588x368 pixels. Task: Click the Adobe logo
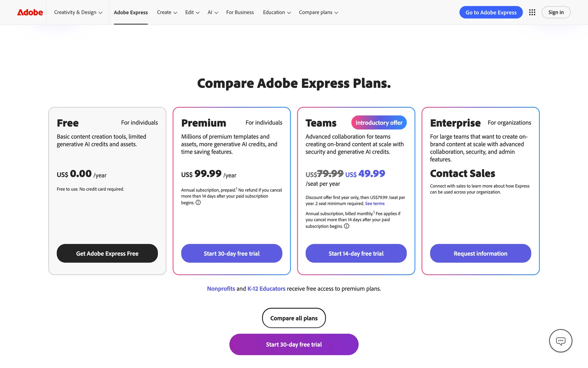[x=30, y=12]
